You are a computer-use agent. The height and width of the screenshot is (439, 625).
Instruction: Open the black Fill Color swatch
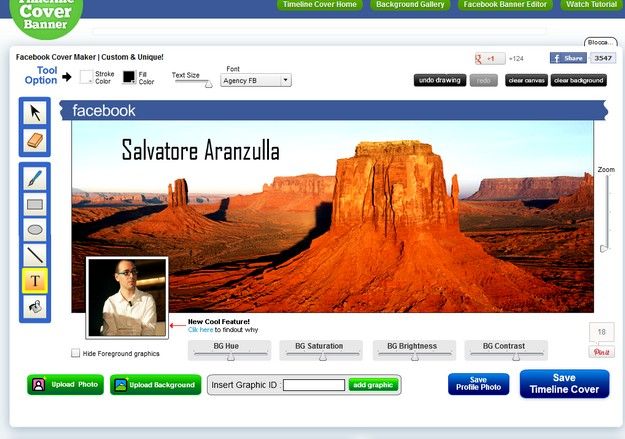tap(129, 77)
